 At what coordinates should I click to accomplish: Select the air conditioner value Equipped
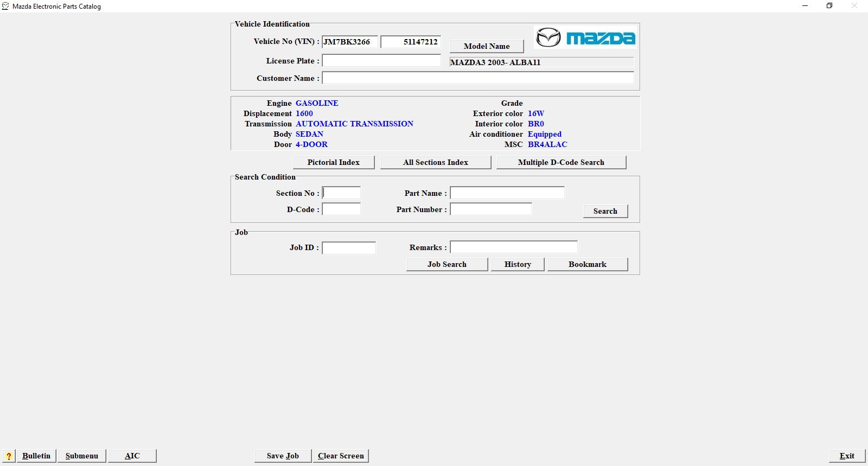[x=545, y=134]
